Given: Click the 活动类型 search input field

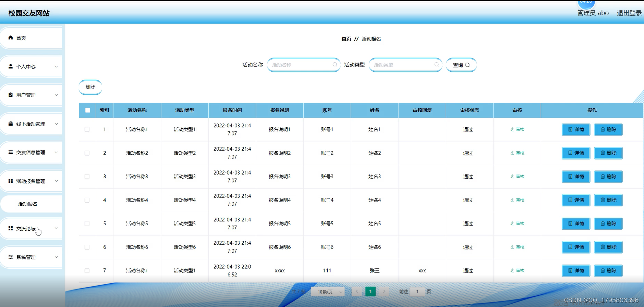Looking at the screenshot, I should (x=405, y=65).
